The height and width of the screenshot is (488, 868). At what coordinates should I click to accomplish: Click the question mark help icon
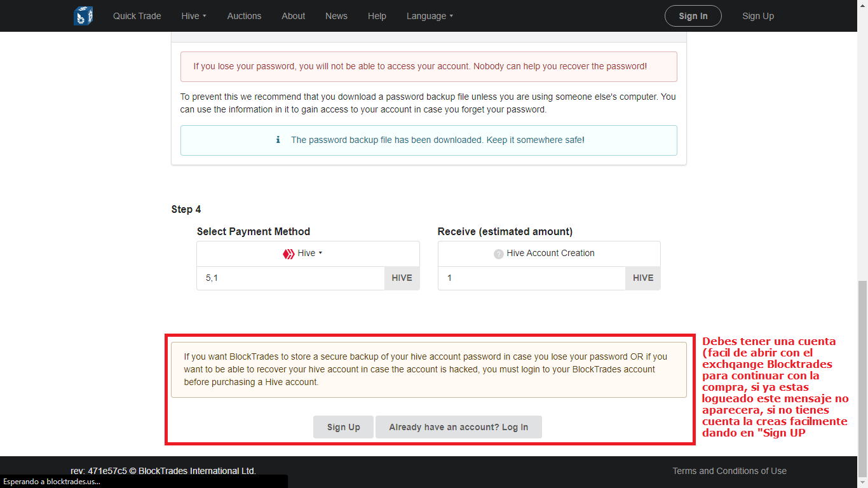(499, 254)
